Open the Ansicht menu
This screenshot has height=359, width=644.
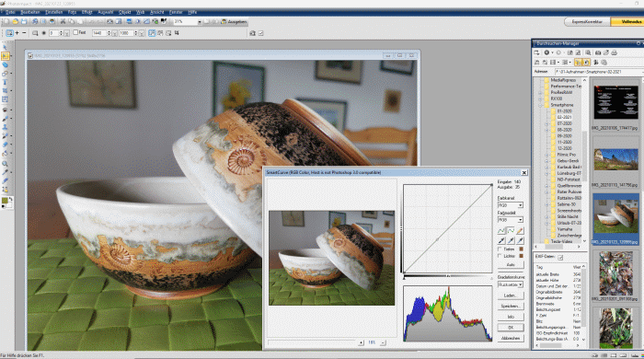click(157, 12)
